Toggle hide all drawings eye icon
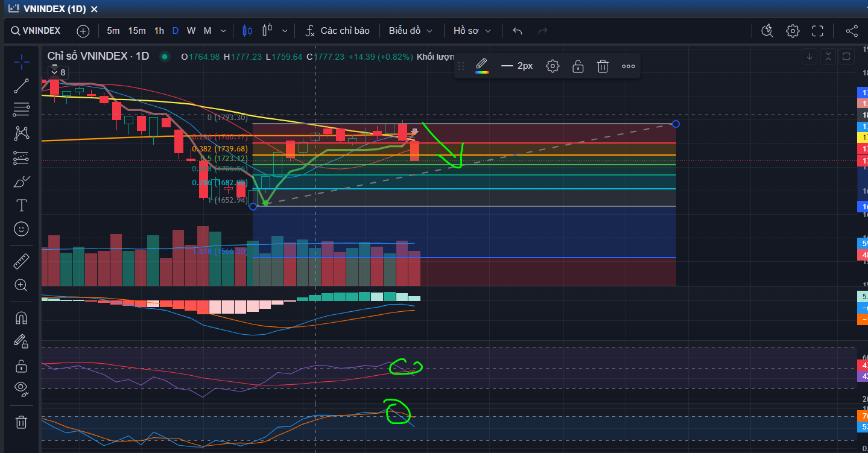The height and width of the screenshot is (453, 868). point(21,389)
